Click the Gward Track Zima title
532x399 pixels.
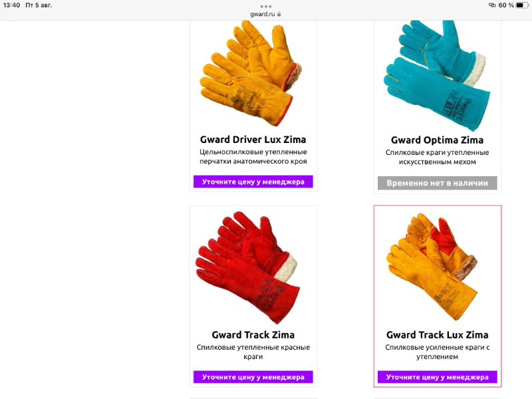253,335
